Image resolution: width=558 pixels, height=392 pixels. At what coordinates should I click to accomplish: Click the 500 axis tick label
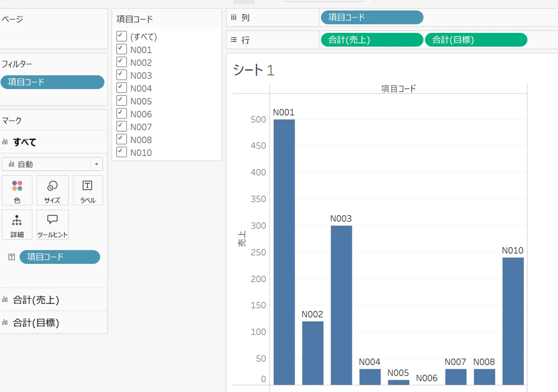258,119
